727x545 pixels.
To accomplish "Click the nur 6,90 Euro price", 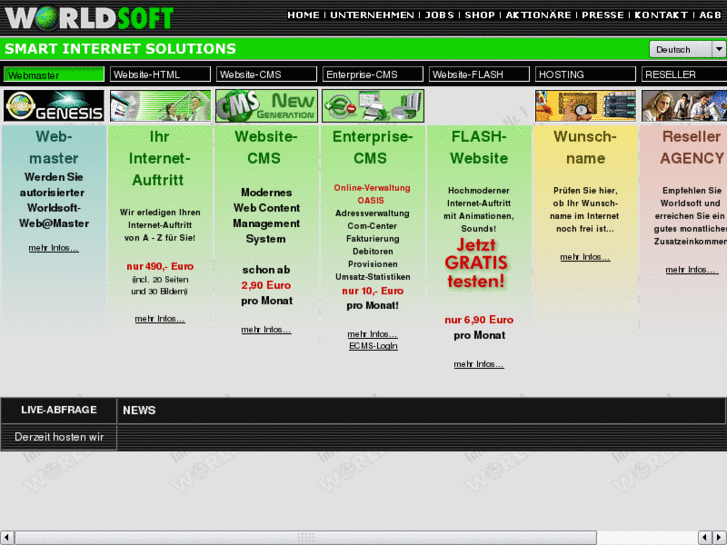I will point(479,320).
